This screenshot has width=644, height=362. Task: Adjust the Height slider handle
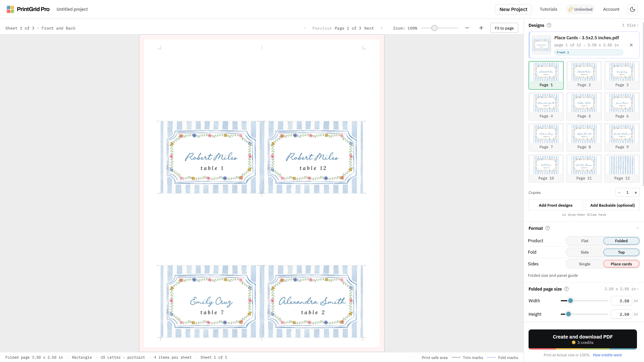click(x=568, y=314)
